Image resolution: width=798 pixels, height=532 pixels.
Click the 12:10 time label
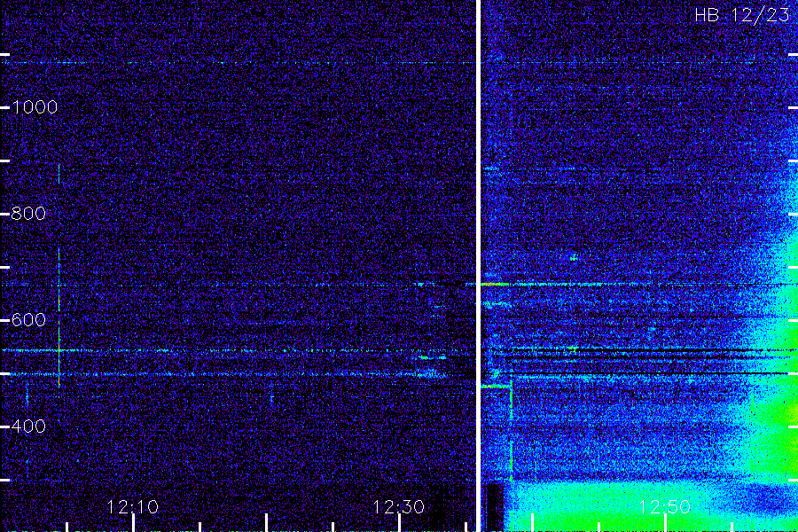(x=133, y=507)
